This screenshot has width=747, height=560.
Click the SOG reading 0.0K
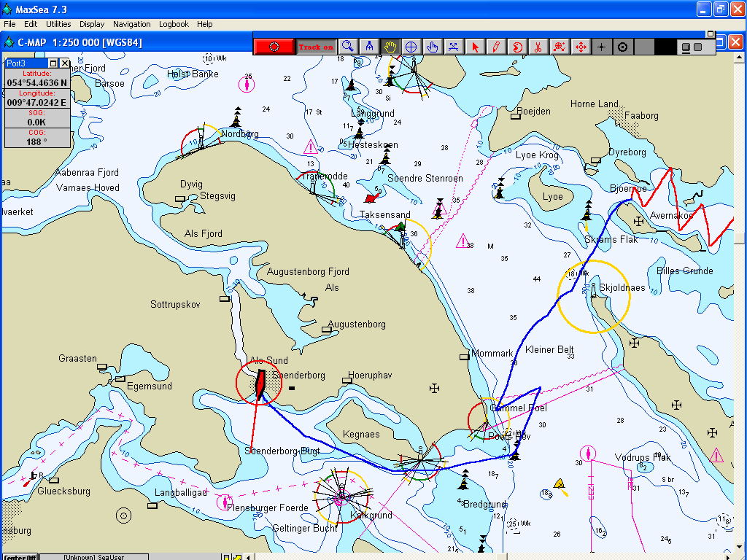point(37,122)
